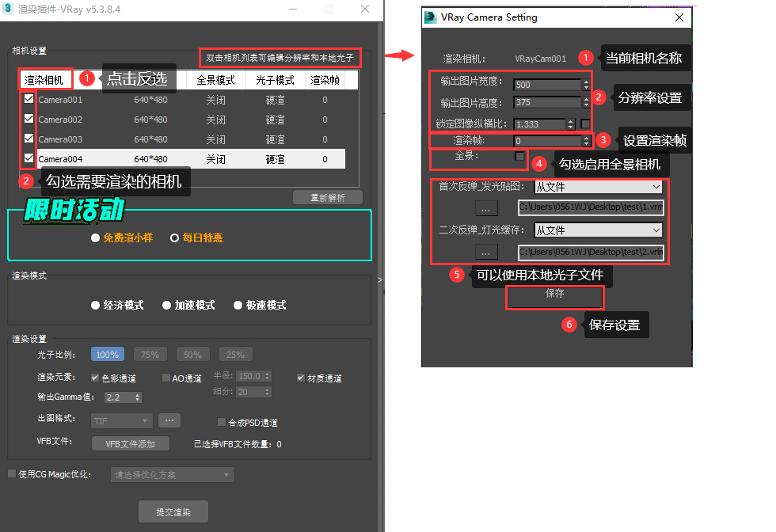Image resolution: width=776 pixels, height=532 pixels.
Task: Close the VRay Camera Setting dialog
Action: 679,17
